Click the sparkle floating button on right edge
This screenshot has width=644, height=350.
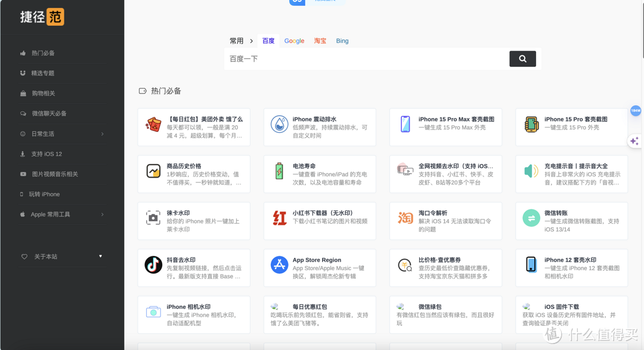[634, 141]
